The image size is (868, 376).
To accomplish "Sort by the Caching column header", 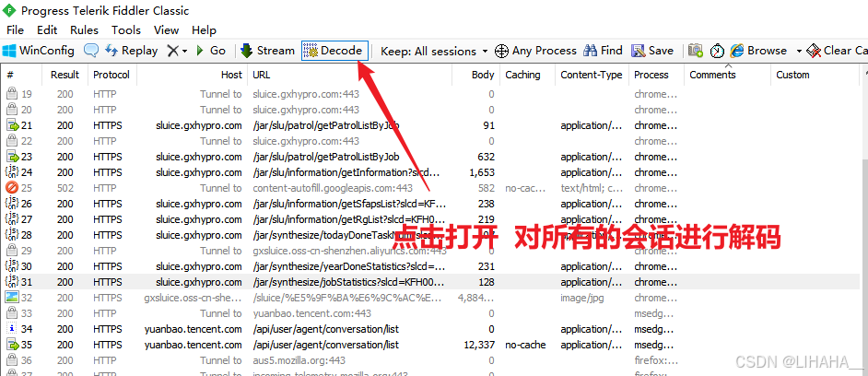I will pyautogui.click(x=528, y=75).
